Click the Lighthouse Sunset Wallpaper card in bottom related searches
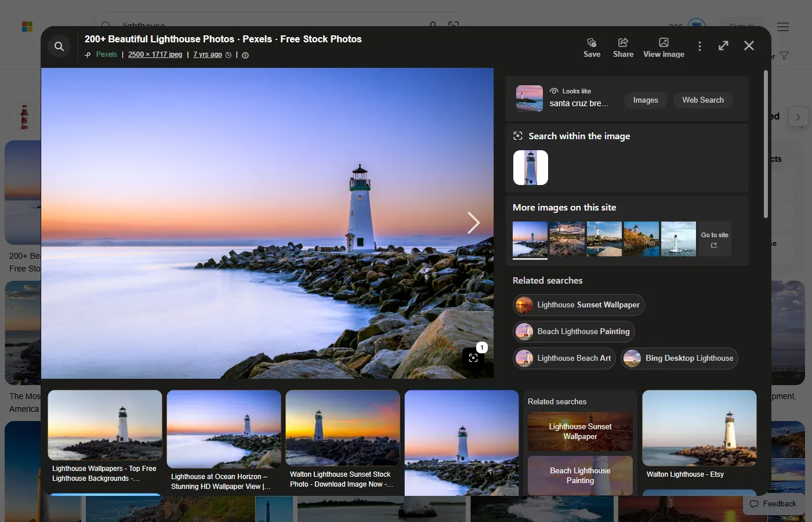812x522 pixels. [x=580, y=432]
